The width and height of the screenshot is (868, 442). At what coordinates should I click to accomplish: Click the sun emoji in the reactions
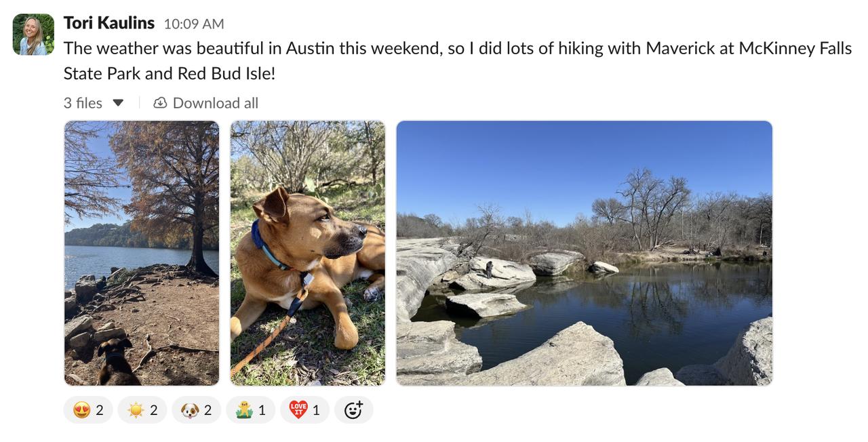point(136,410)
